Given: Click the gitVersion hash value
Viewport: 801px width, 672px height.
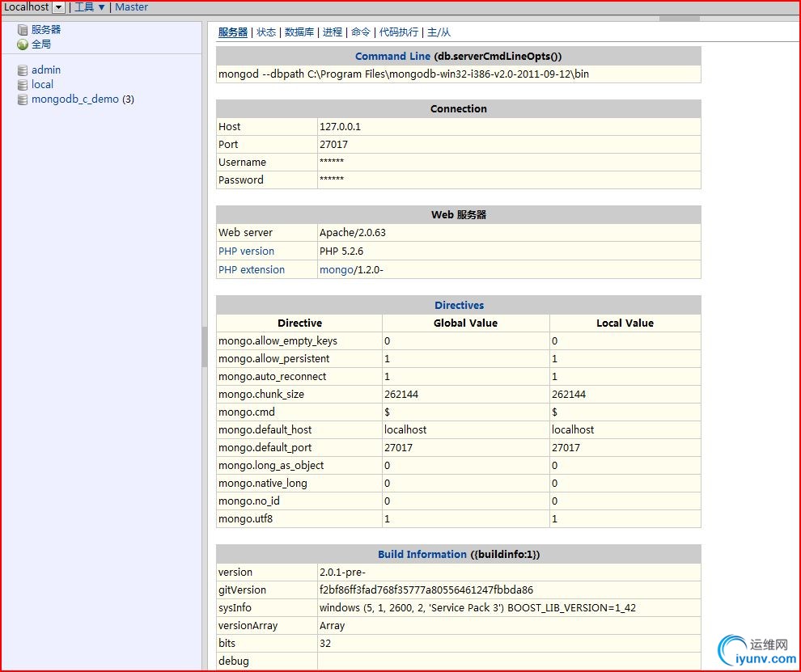Looking at the screenshot, I should tap(426, 590).
